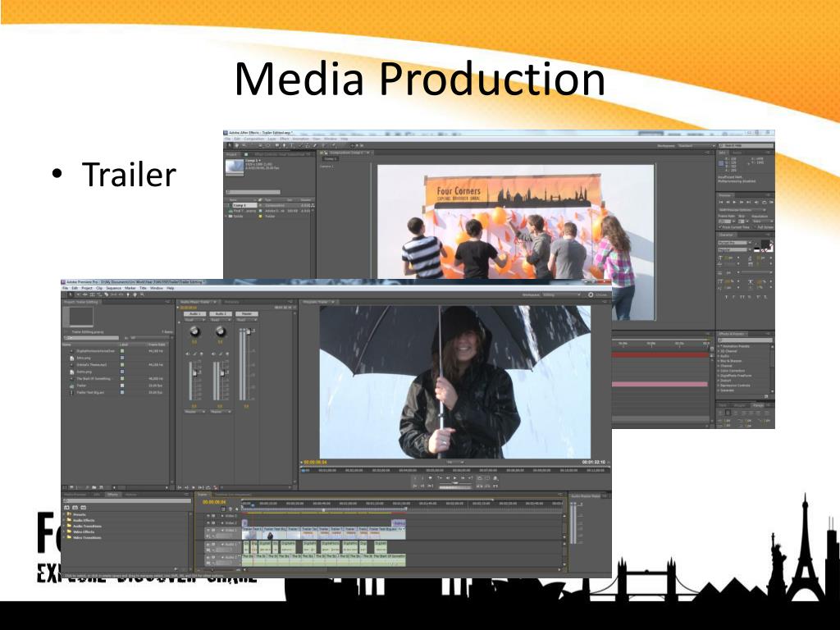Expand the Audio Transitions folder
This screenshot has width=840, height=630.
(x=64, y=526)
